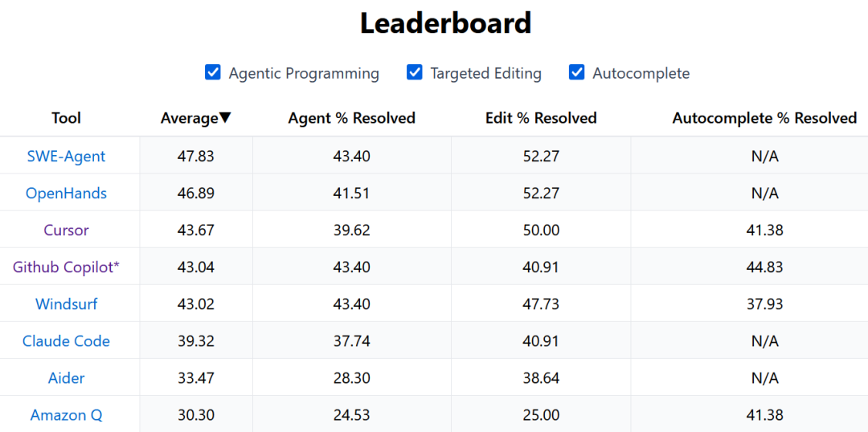Sort by Autocomplete % Resolved column

pos(764,118)
